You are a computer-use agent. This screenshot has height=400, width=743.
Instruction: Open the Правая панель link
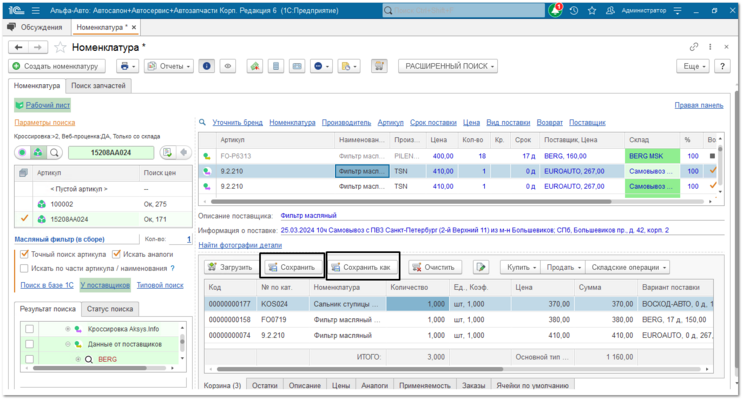[x=698, y=105]
